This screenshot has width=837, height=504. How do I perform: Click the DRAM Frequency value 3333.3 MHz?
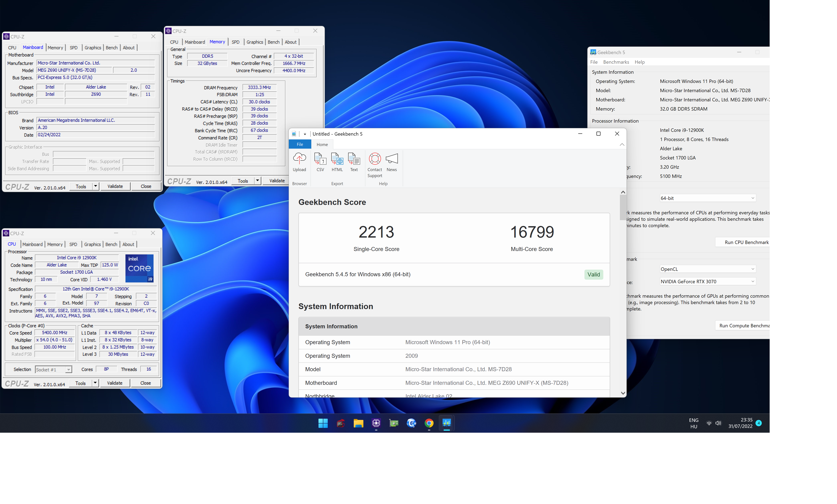(x=259, y=87)
